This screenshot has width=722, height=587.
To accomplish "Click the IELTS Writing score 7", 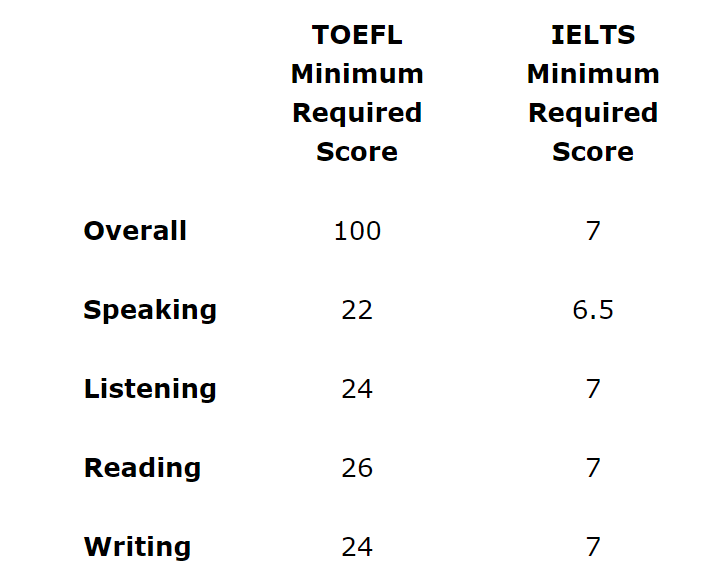I will [x=593, y=547].
